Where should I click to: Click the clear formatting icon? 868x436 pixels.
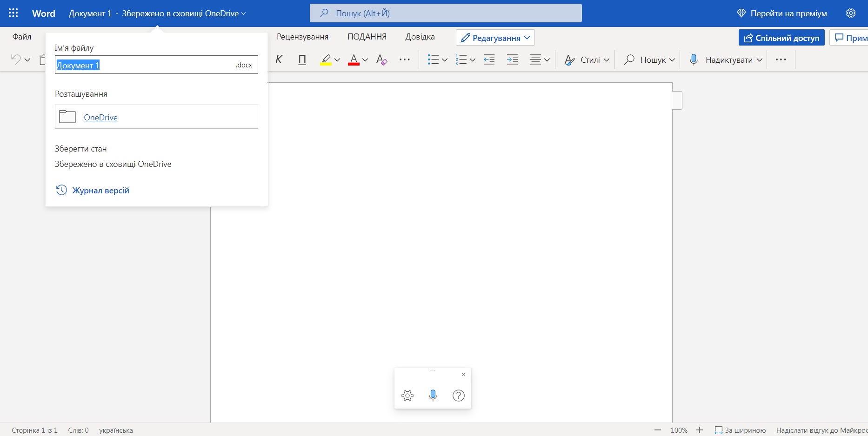click(382, 59)
